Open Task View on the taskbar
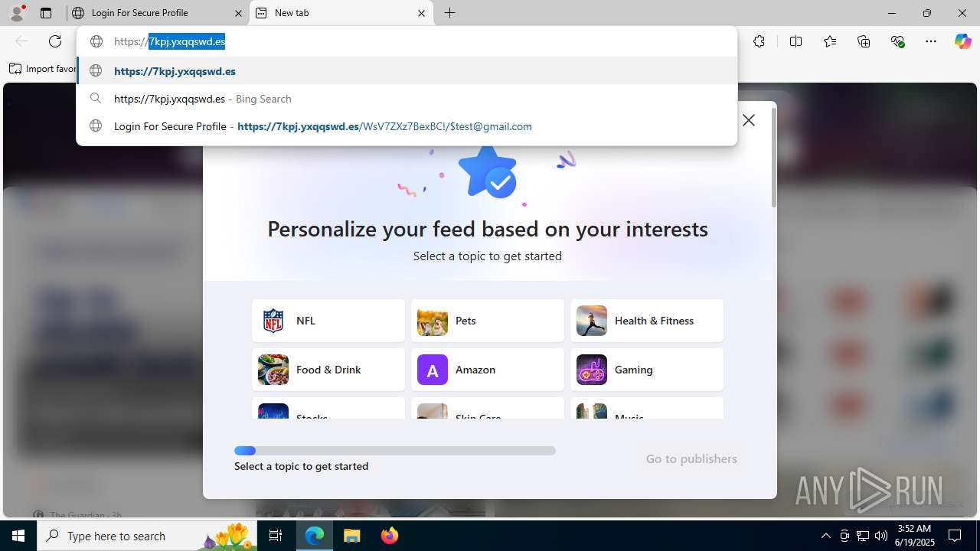 point(276,536)
